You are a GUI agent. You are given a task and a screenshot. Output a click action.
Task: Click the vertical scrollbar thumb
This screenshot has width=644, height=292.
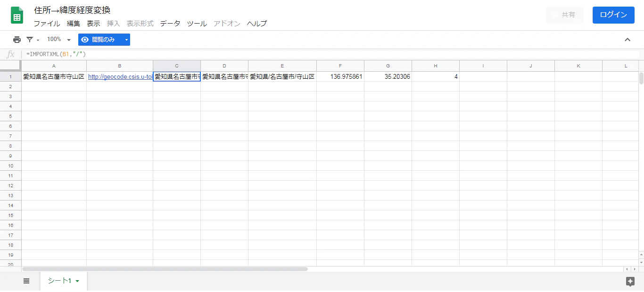641,78
